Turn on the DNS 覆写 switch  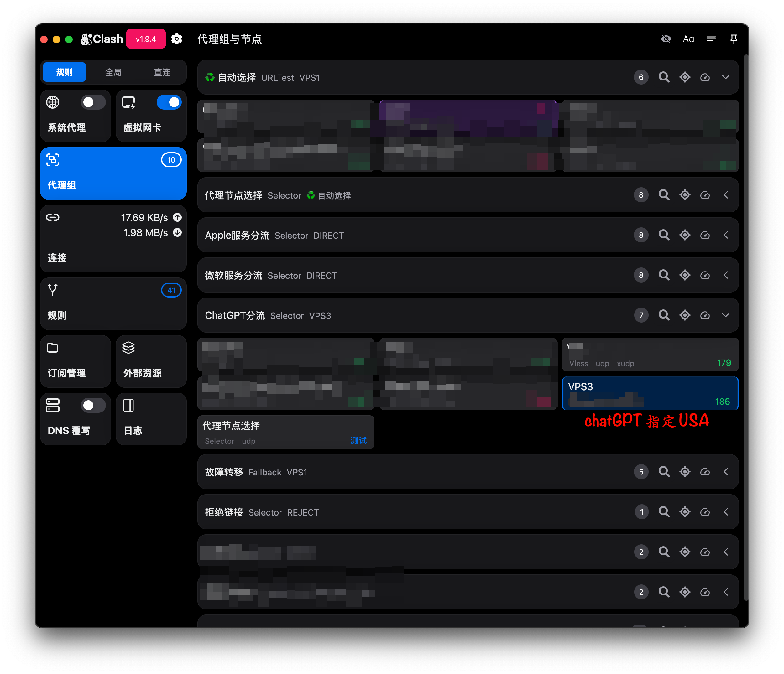point(93,406)
